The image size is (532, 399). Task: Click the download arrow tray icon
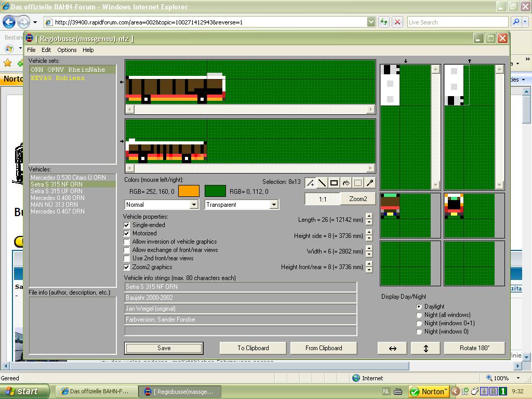[x=484, y=392]
